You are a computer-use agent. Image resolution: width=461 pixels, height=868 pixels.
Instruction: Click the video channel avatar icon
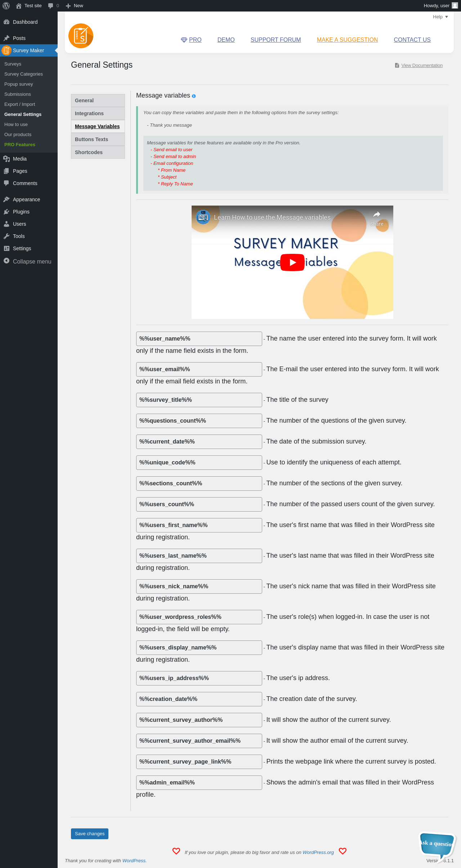tap(203, 217)
